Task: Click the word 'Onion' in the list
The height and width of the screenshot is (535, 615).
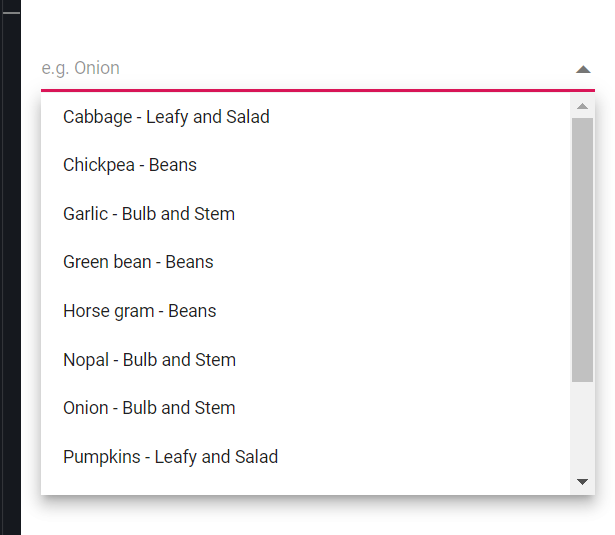Action: (85, 408)
